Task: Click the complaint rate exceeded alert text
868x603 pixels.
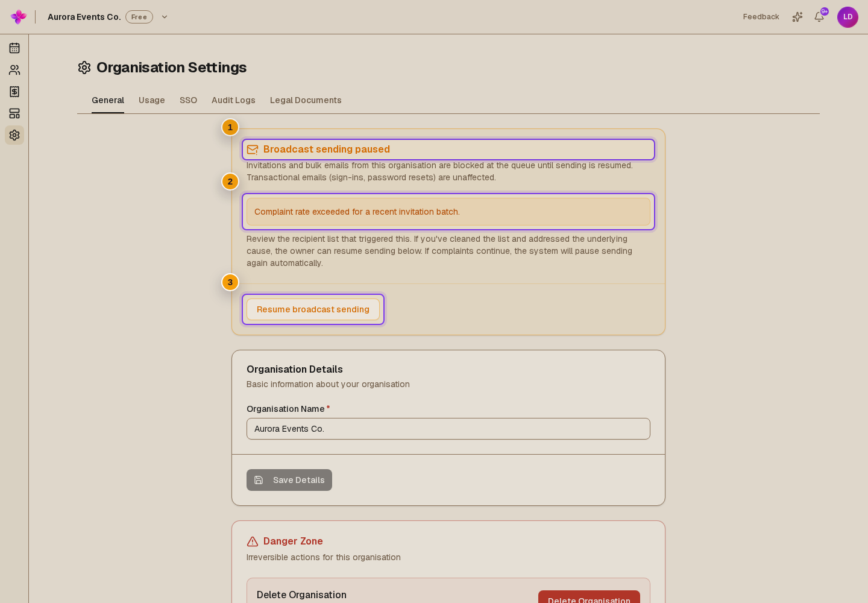Action: point(357,212)
